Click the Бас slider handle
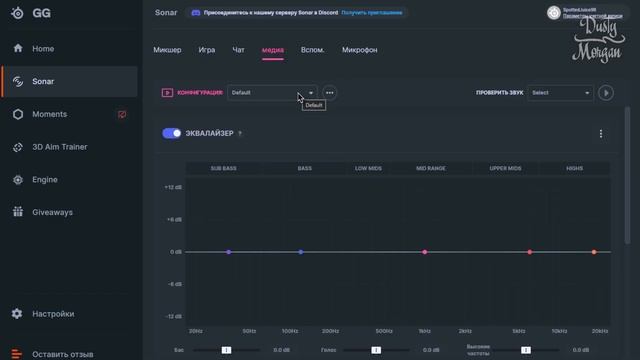640x360 pixels. pos(226,350)
